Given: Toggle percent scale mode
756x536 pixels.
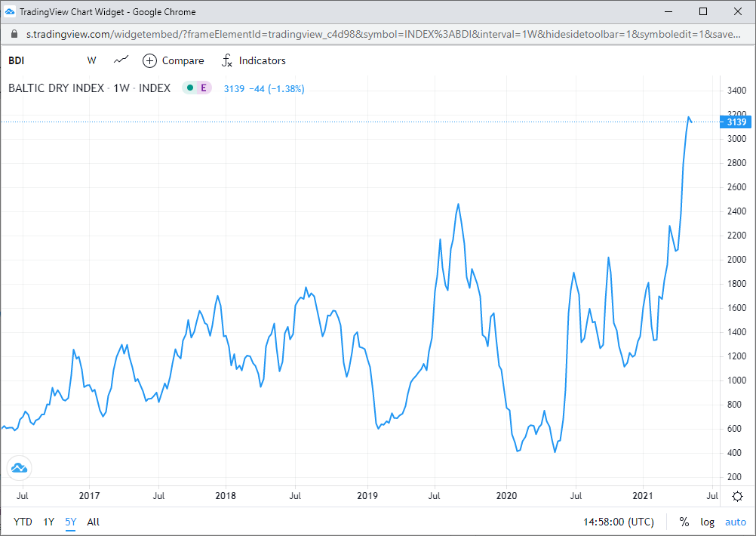Looking at the screenshot, I should [x=684, y=522].
